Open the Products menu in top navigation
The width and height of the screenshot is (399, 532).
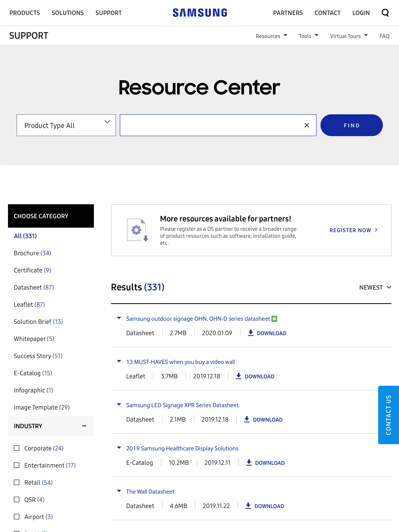25,13
